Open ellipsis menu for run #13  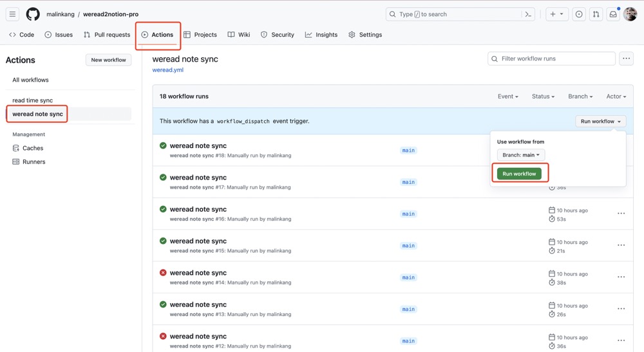[621, 309]
